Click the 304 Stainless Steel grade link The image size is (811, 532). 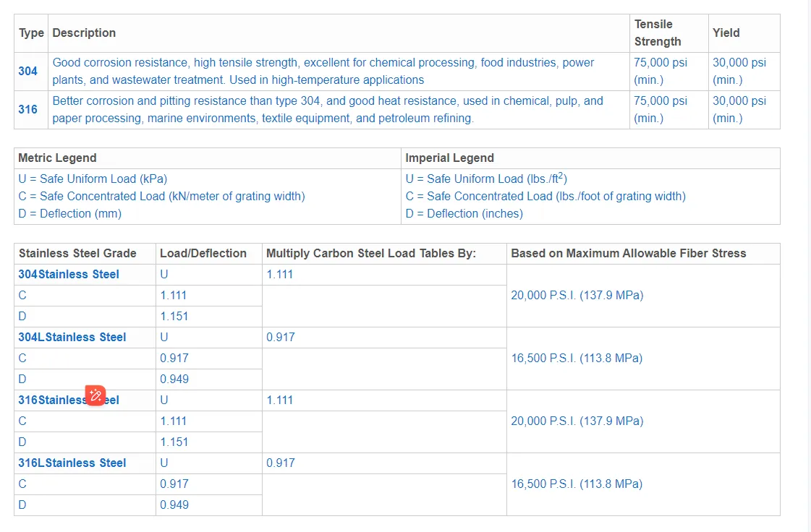69,275
